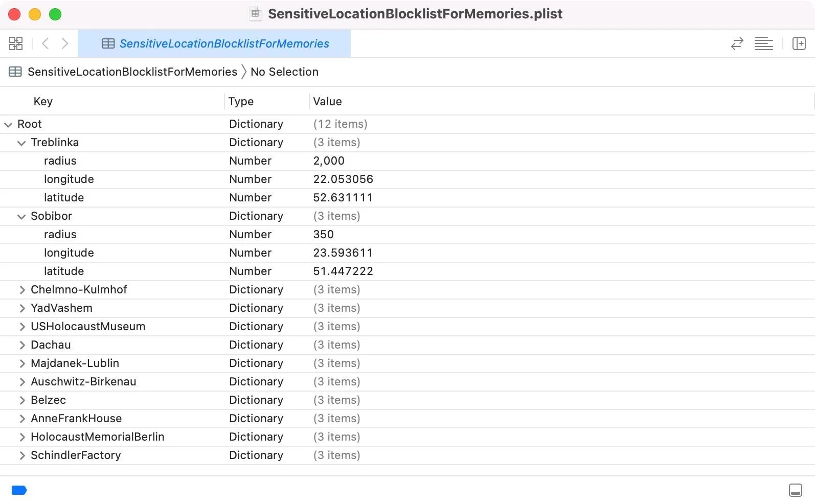Open the related items grid menu
This screenshot has width=815, height=504.
16,43
